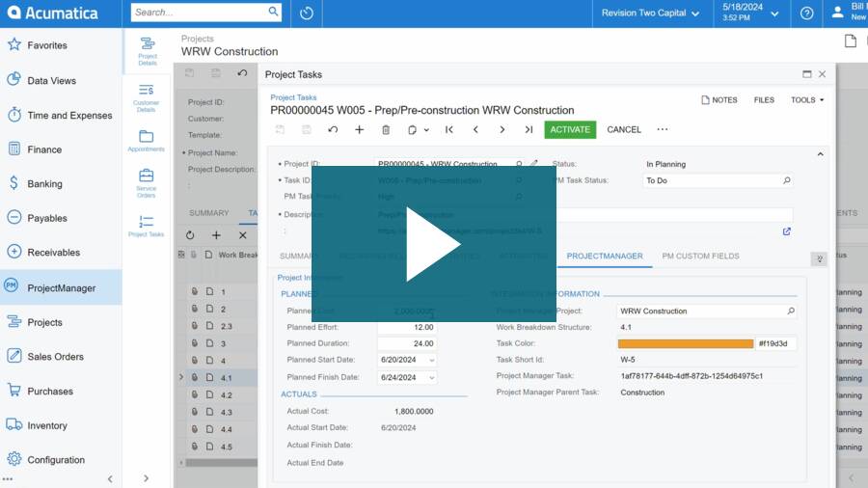This screenshot has height=488, width=868.
Task: Click the orange Task Color swatch
Action: [686, 343]
